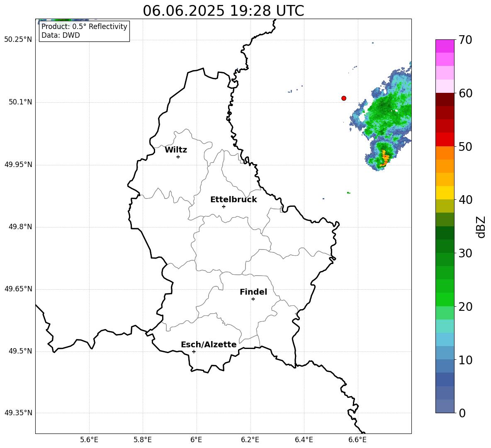491x448 pixels.
Task: Click the Esch/Alzette location cross marker
Action: pos(194,351)
